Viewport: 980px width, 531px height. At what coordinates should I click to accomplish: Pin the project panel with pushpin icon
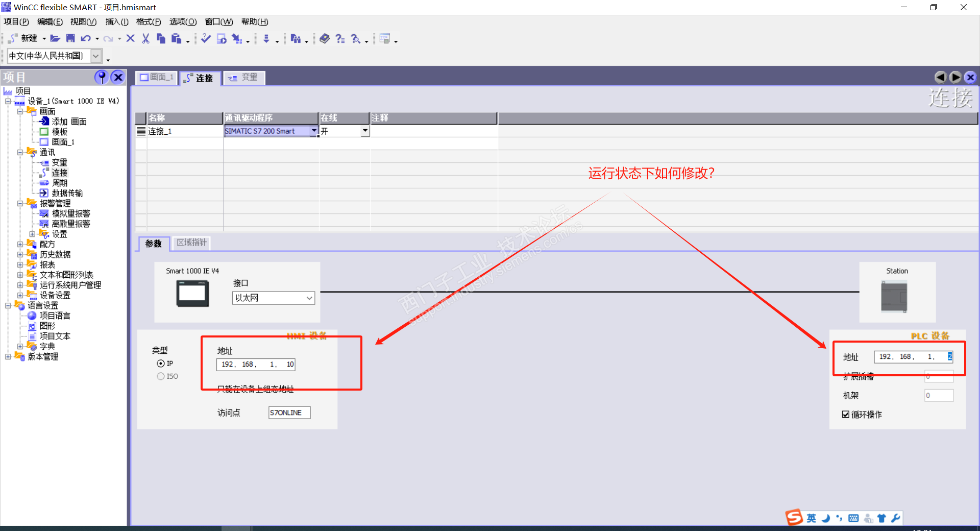point(102,77)
